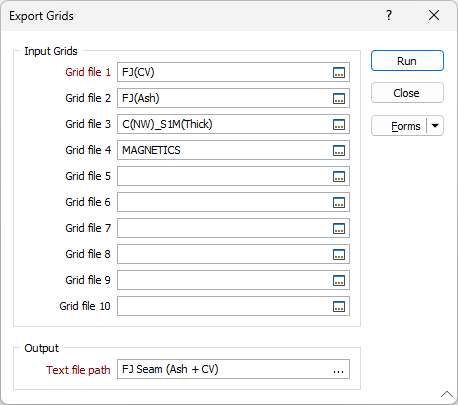Click the Close button

(407, 93)
